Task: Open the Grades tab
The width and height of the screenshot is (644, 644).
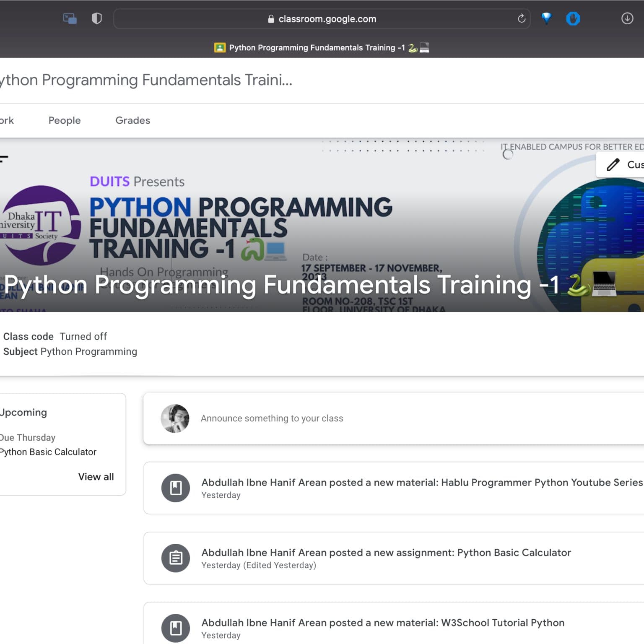Action: [132, 120]
